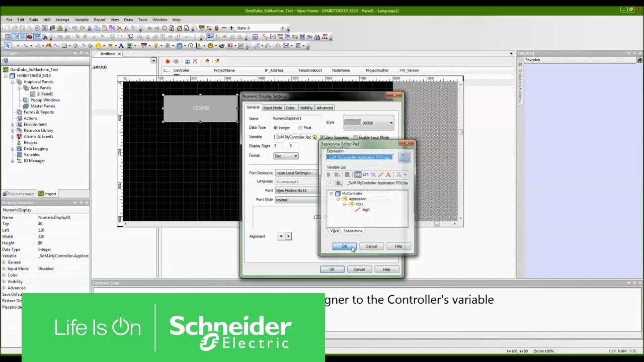Close the Untitled document tab

119,54
